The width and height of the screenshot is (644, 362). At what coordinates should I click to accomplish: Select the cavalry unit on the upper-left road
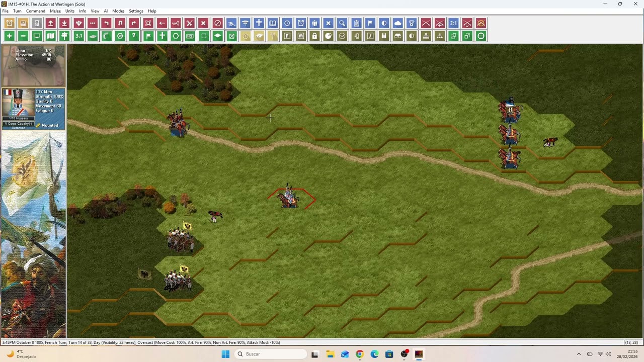click(x=178, y=122)
